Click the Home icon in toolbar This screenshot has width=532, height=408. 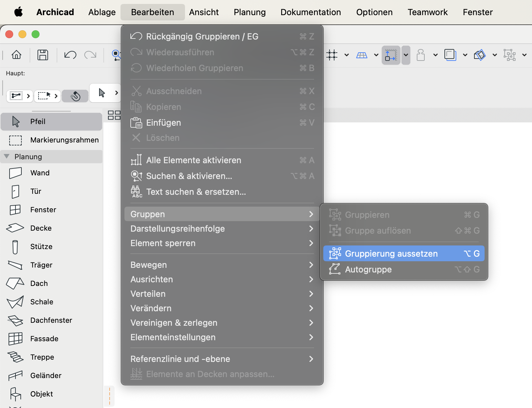(x=16, y=55)
